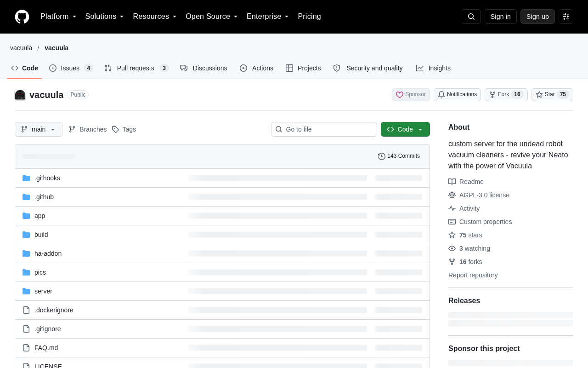
Task: Click the Custom properties icon
Action: (x=452, y=222)
